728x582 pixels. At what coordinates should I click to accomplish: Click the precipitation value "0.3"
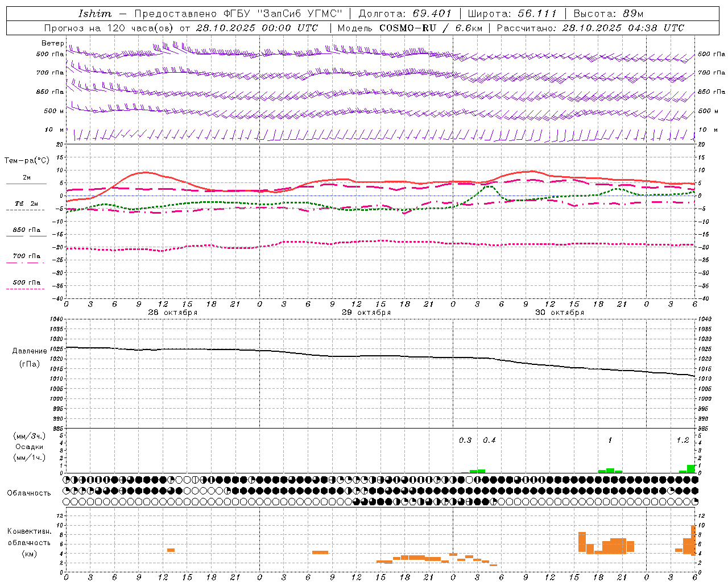[x=465, y=440]
